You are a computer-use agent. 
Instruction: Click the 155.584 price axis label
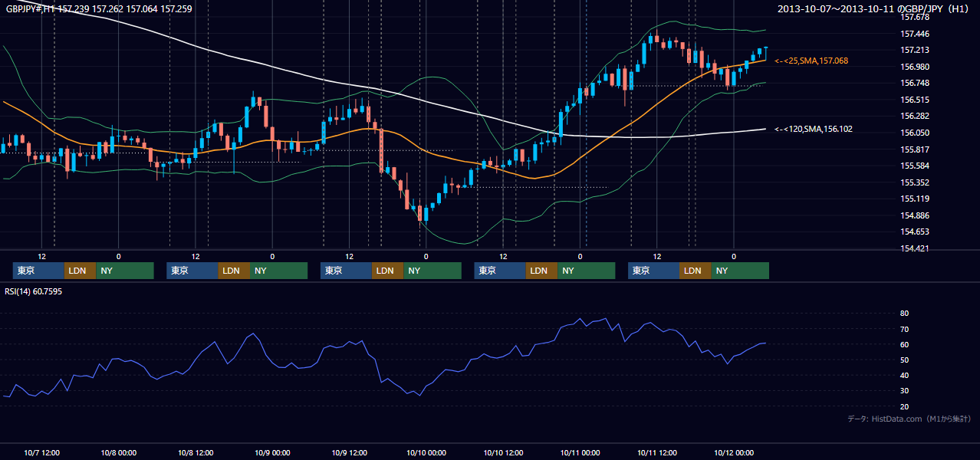(914, 166)
